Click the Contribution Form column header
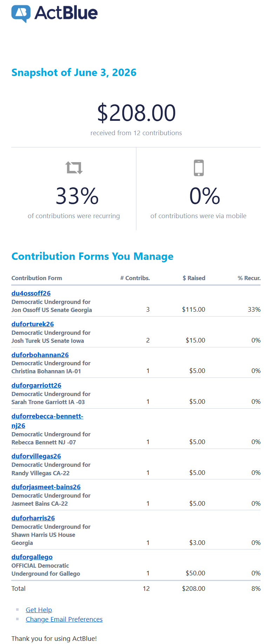Screen dimensions: 271x644 37,278
